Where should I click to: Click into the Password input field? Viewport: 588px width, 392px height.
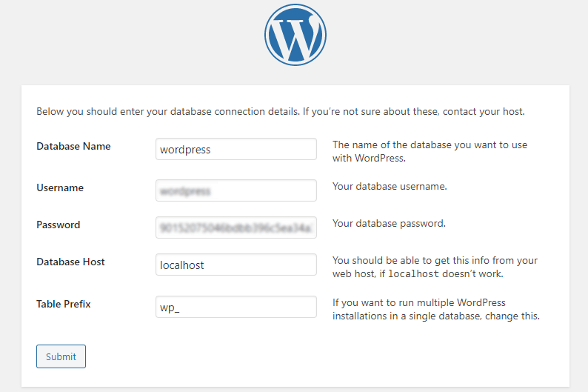236,227
